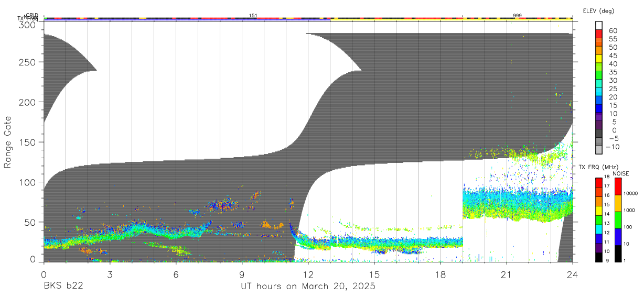
Task: Click the 'Range Gate' y-axis label
Action: tap(8, 142)
